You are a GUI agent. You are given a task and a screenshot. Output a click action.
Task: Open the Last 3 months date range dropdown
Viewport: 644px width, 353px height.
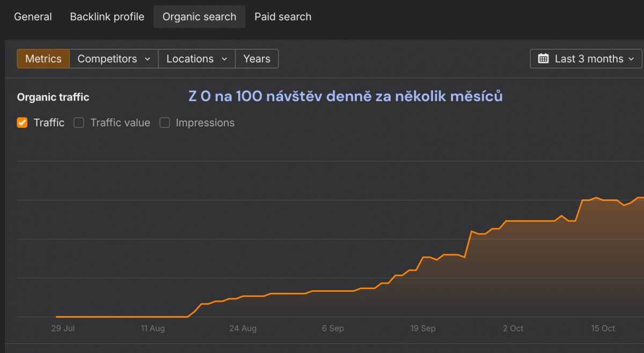586,59
